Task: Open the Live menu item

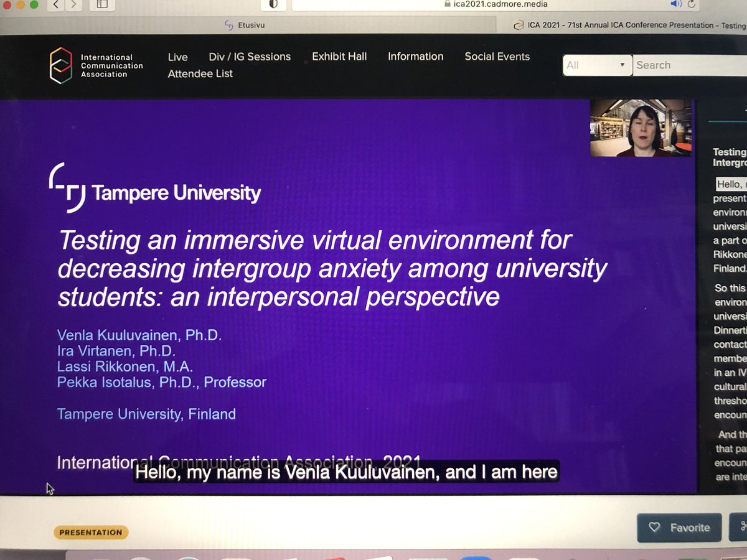Action: (177, 57)
